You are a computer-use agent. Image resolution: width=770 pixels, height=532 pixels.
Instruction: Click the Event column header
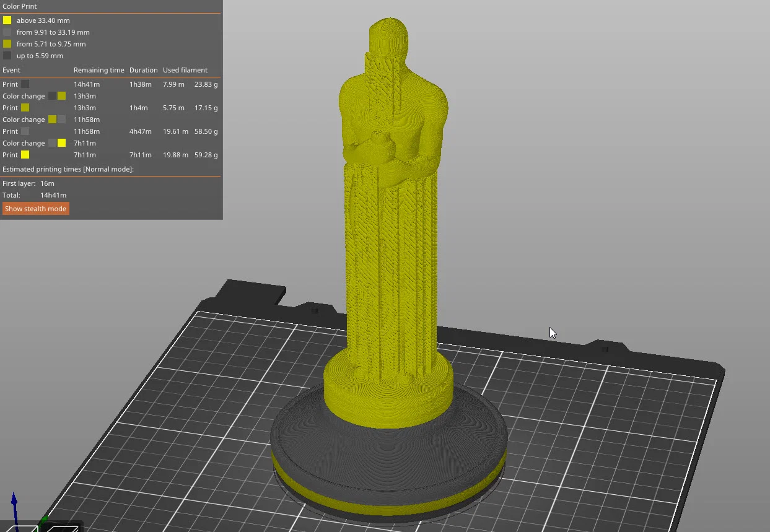tap(11, 70)
